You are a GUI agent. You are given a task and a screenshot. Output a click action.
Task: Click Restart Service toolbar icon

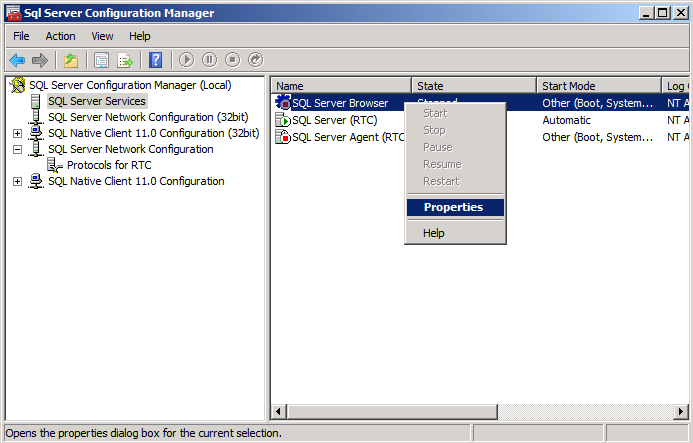[255, 60]
